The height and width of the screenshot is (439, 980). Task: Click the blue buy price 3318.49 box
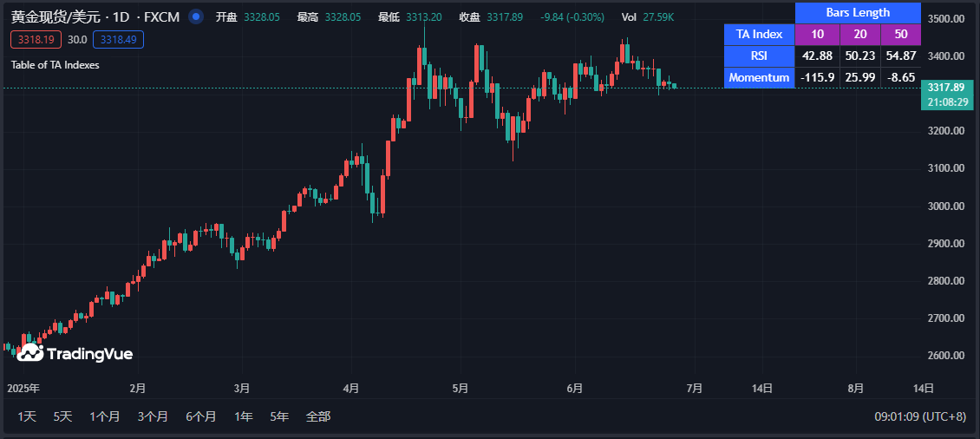tap(118, 39)
